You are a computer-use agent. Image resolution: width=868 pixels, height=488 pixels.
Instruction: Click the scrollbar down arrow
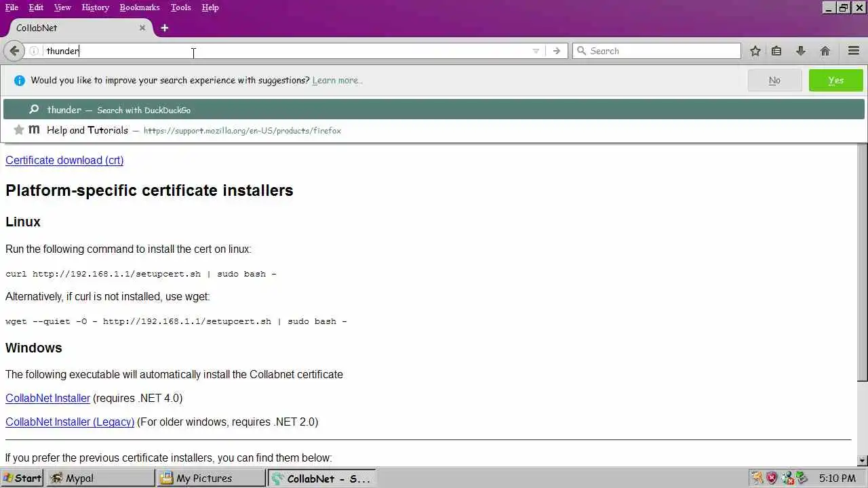862,461
